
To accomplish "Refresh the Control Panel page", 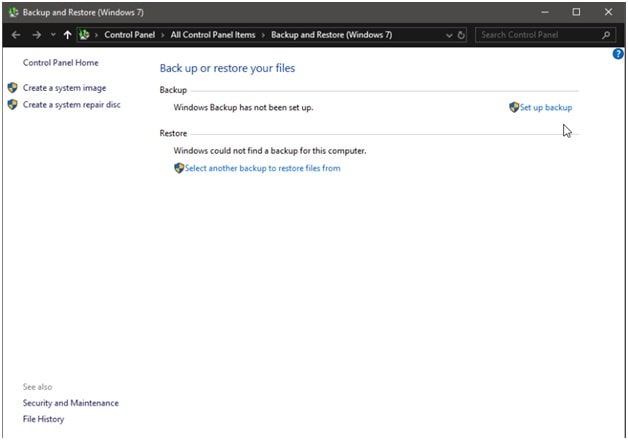I will pos(461,35).
